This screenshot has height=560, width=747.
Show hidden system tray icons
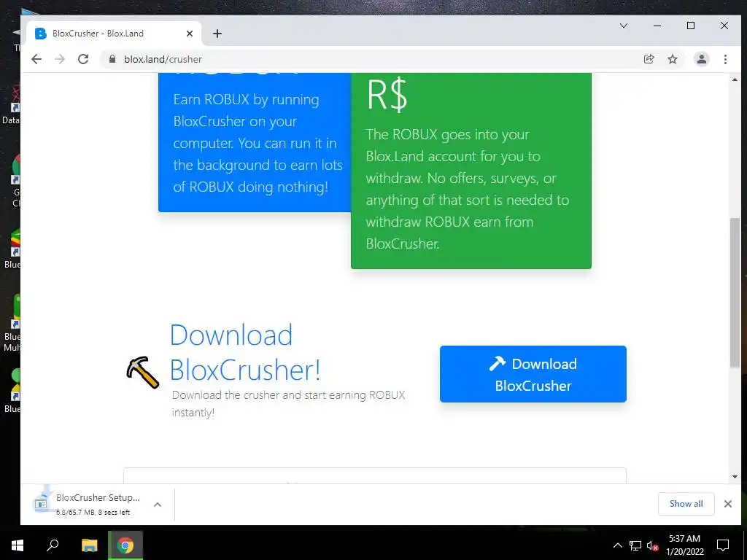(x=617, y=545)
